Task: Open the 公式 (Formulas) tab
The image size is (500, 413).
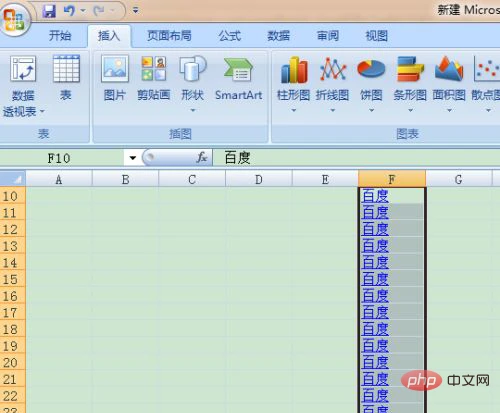Action: (x=230, y=35)
